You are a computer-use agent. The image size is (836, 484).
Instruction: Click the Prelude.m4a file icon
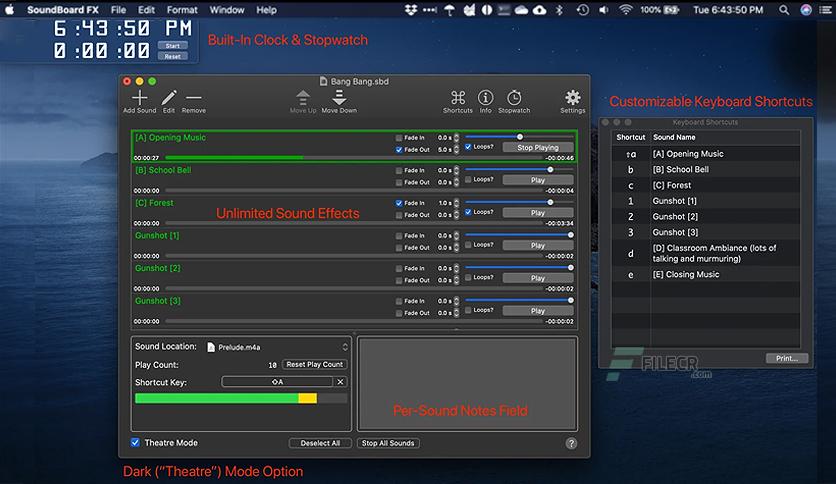click(211, 347)
